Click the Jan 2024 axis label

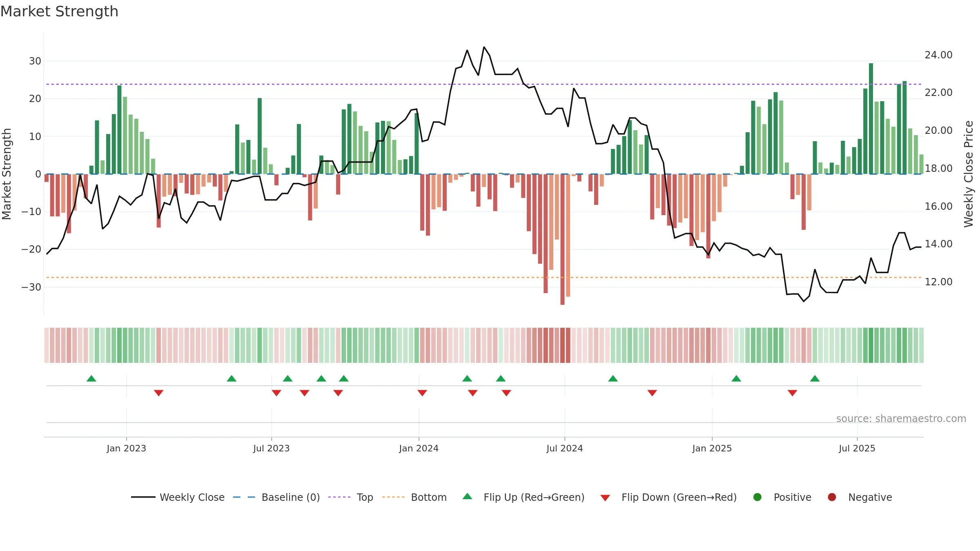pos(419,449)
